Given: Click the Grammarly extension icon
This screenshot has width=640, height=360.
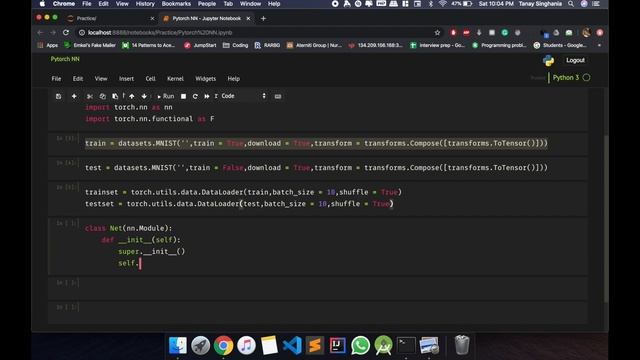Looking at the screenshot, I should (x=504, y=33).
